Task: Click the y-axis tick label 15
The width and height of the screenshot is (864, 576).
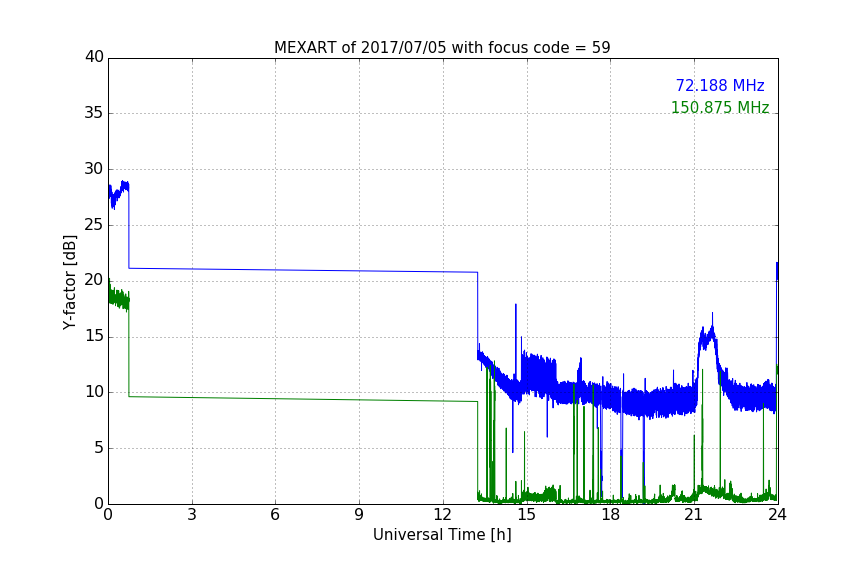Action: (x=94, y=336)
